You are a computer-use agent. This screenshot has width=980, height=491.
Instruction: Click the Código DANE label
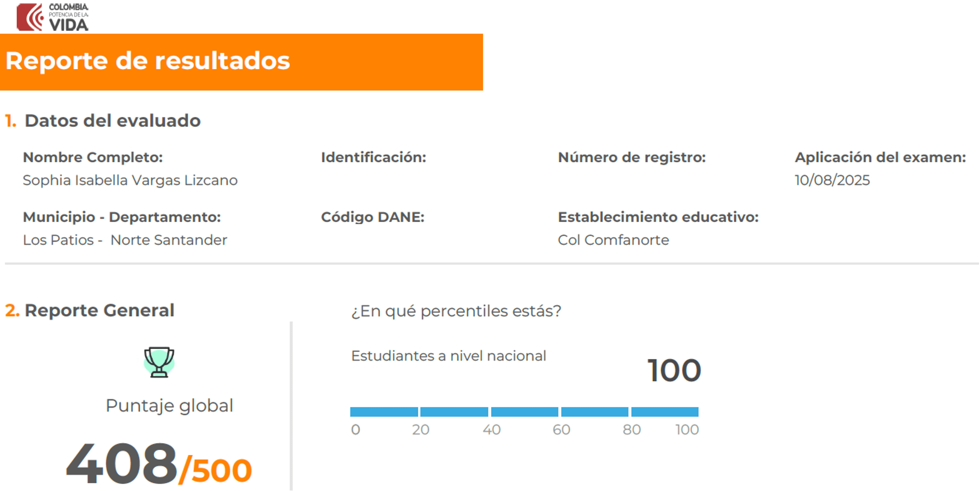[372, 217]
